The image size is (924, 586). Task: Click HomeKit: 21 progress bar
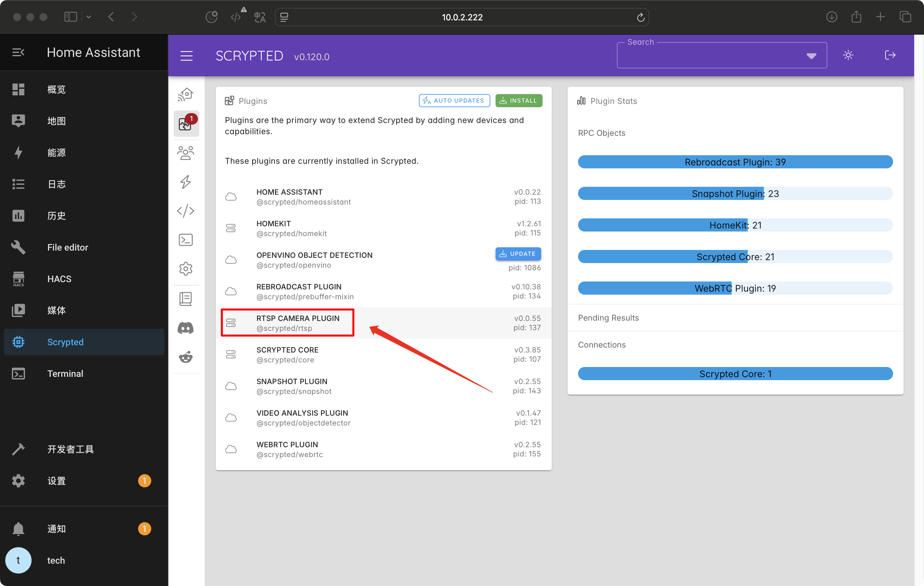(x=735, y=225)
